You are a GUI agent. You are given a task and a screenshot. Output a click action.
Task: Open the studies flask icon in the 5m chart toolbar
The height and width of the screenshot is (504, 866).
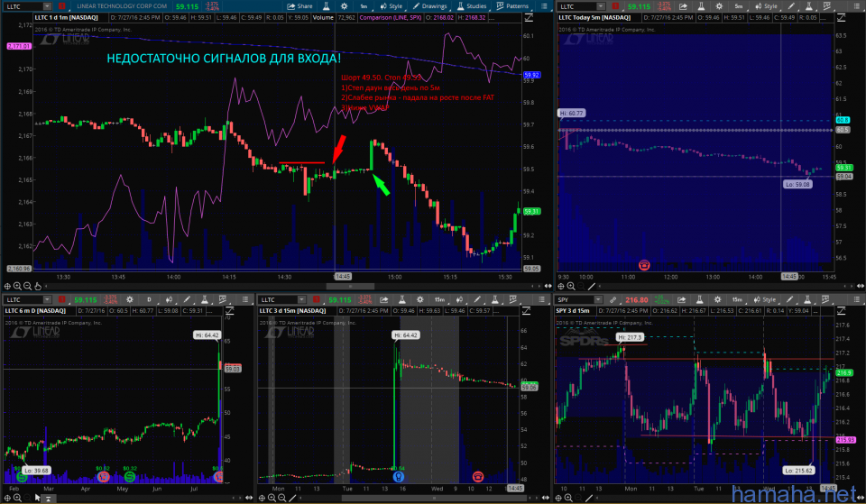pos(809,6)
